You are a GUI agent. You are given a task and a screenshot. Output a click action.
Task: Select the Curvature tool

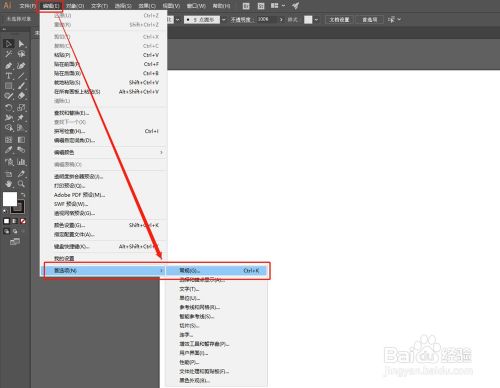pos(21,66)
